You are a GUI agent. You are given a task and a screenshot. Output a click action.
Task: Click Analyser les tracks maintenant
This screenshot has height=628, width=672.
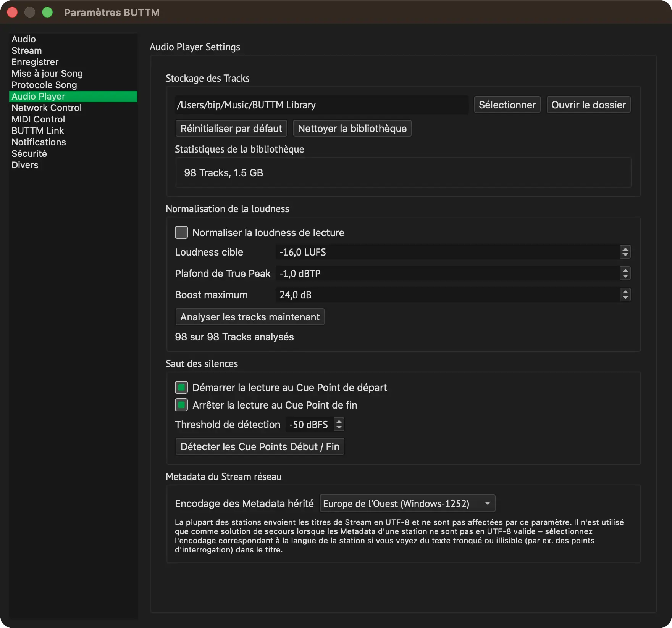[x=250, y=317]
